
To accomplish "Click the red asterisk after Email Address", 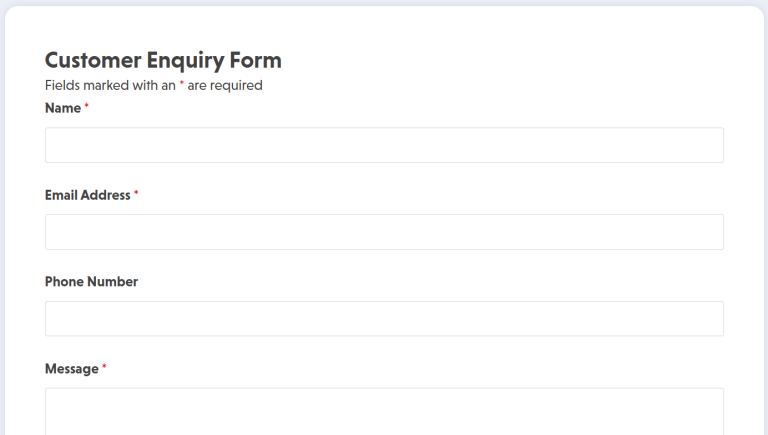I will (136, 193).
